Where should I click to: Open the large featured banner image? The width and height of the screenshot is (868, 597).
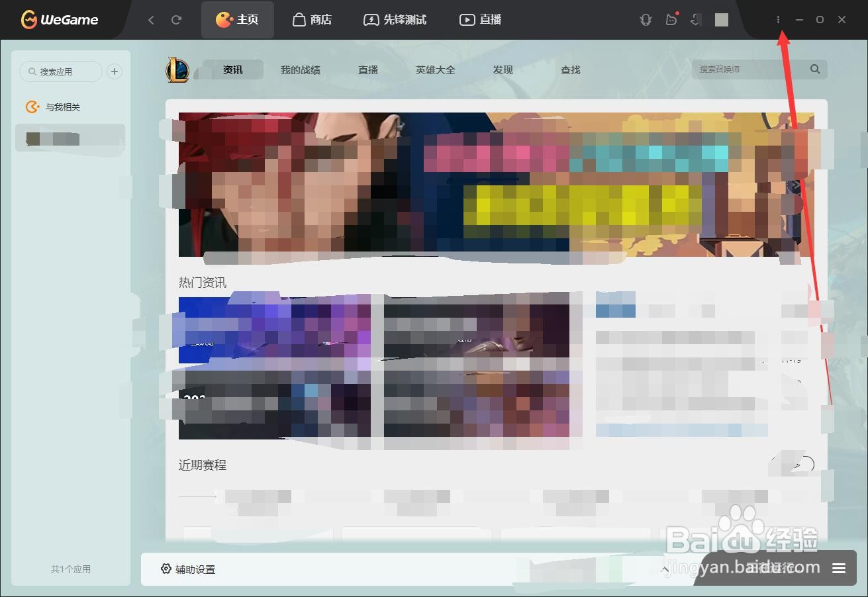pyautogui.click(x=497, y=185)
